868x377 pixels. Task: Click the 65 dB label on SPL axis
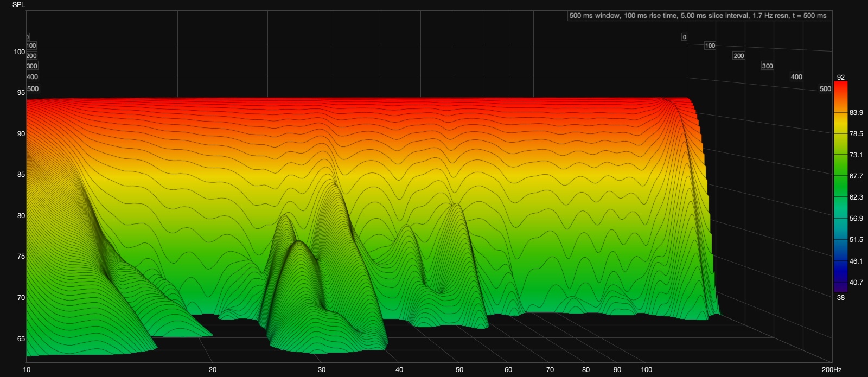(x=21, y=339)
